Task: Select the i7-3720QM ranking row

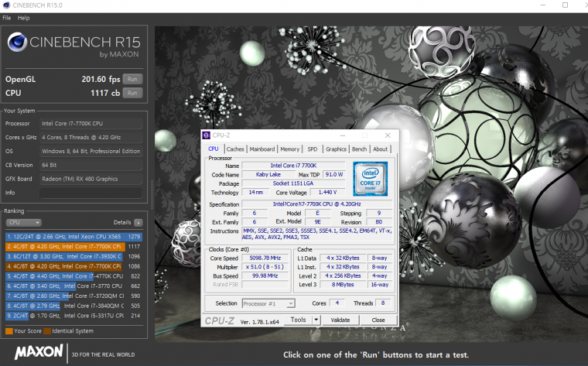Action: tap(73, 296)
